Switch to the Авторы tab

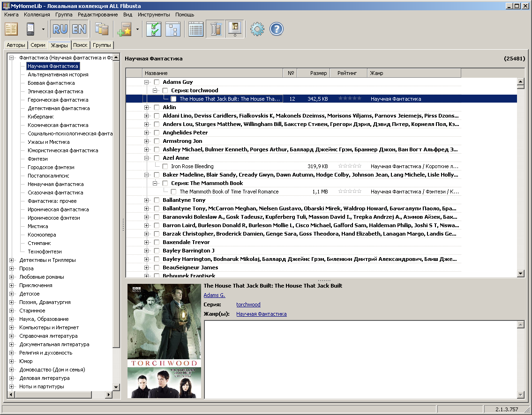(16, 45)
